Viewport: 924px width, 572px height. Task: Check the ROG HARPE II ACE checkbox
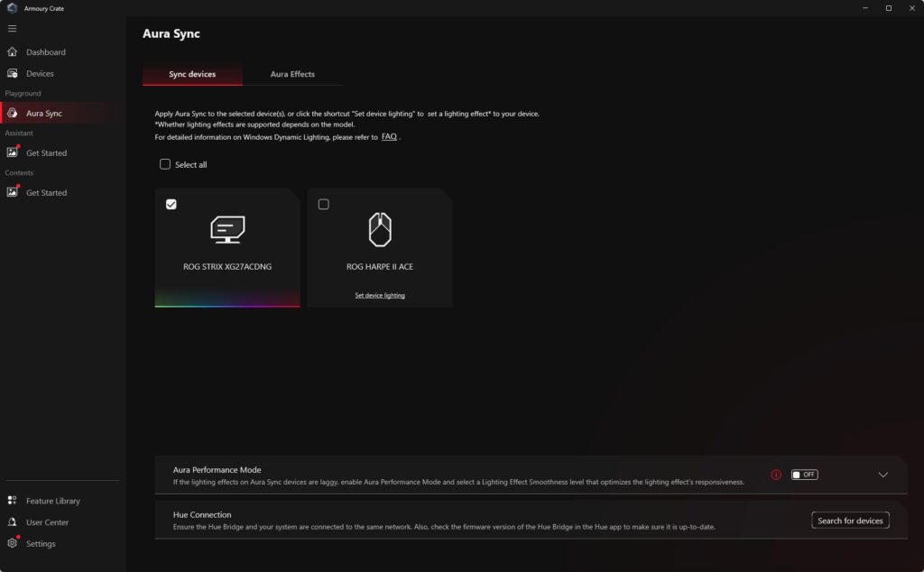(x=324, y=205)
